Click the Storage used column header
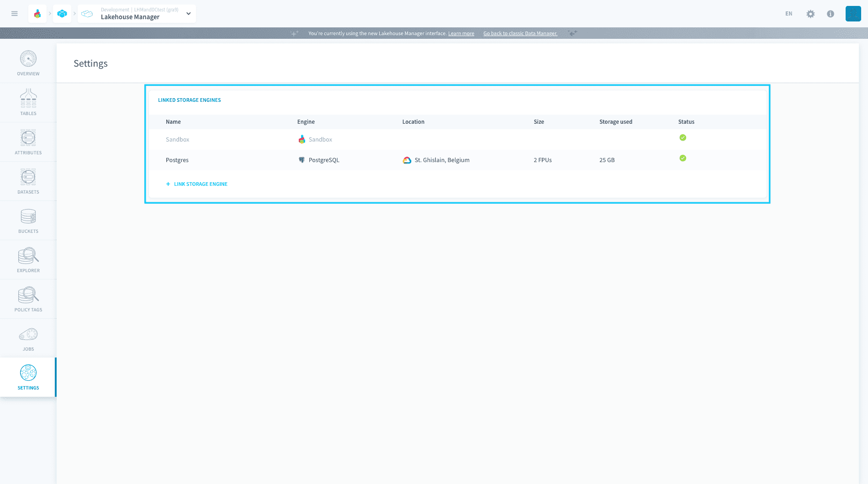The height and width of the screenshot is (484, 868). (616, 122)
